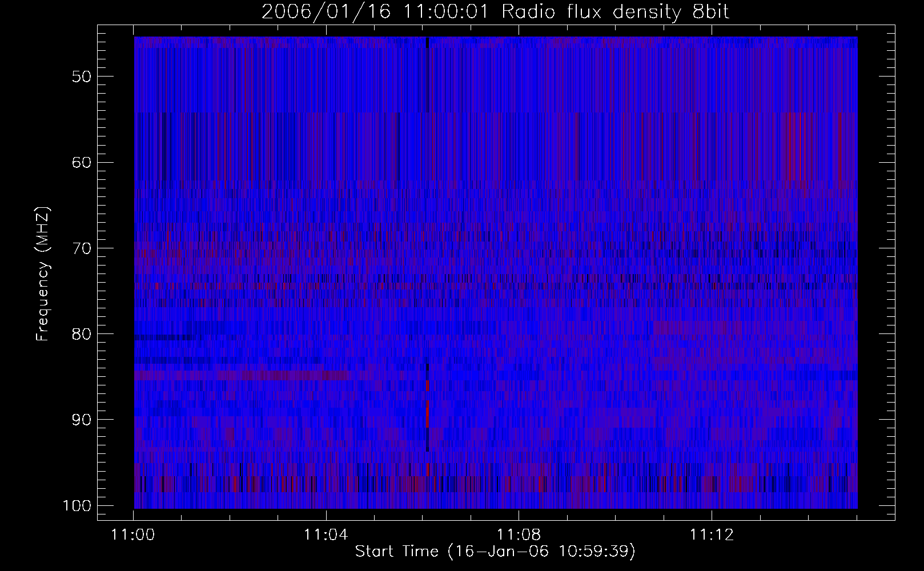Click the 11:12 time tick label
Viewport: 924px width, 571px height.
coord(711,535)
